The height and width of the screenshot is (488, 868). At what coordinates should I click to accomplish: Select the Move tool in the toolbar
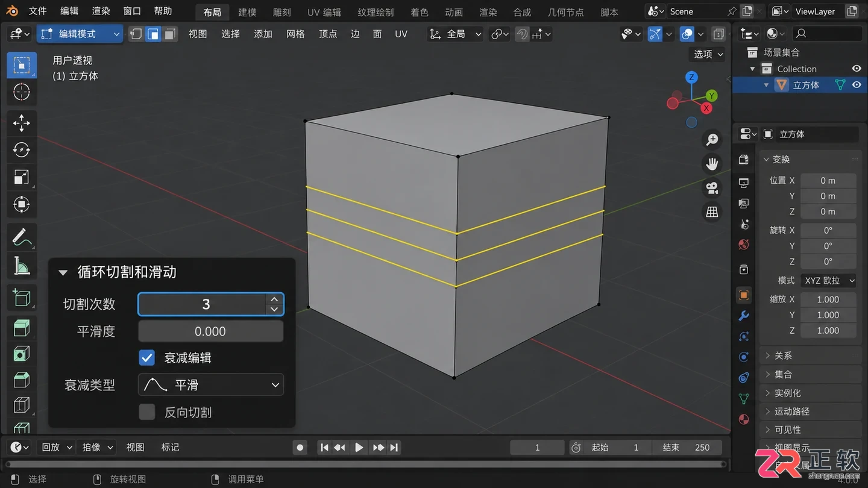click(22, 122)
